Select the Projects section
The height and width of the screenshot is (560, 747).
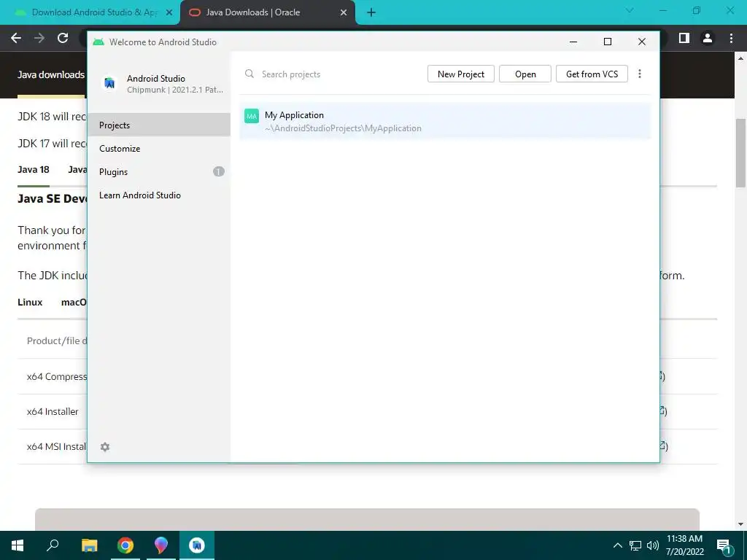[x=159, y=125]
